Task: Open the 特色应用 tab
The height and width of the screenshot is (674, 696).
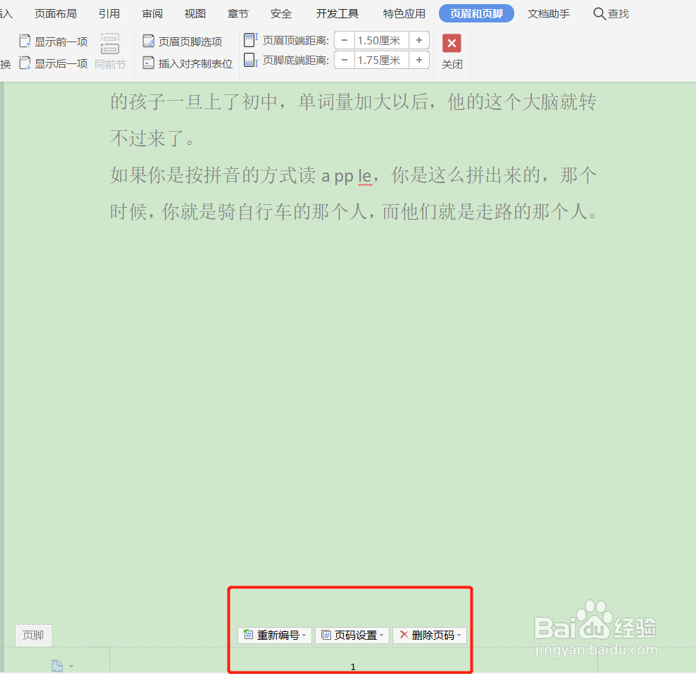Action: (x=404, y=14)
